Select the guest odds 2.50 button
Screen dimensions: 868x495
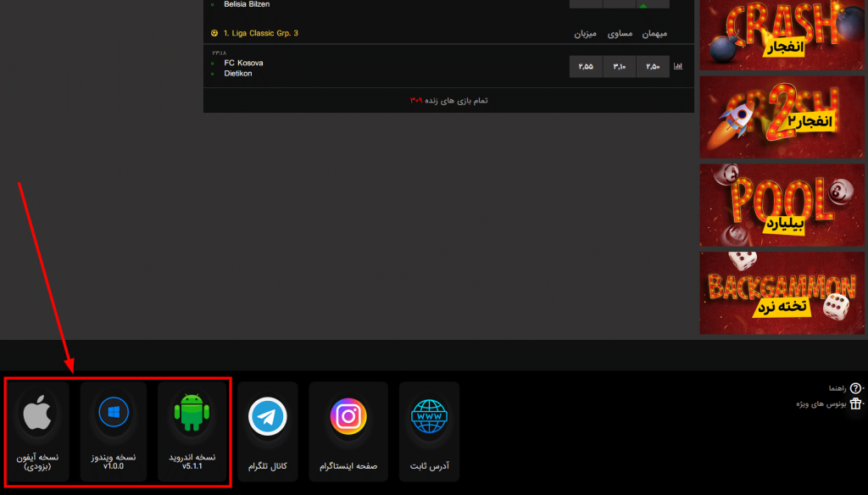[653, 66]
